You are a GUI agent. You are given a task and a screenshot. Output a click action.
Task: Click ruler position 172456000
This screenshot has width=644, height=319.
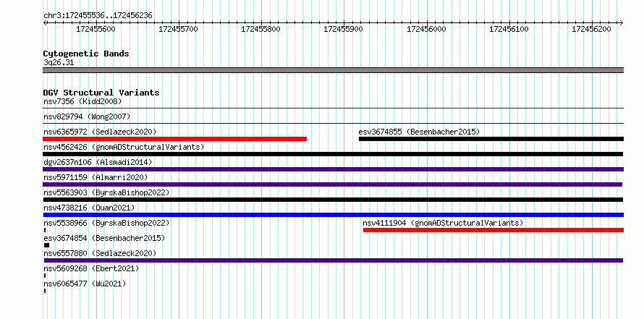point(426,29)
